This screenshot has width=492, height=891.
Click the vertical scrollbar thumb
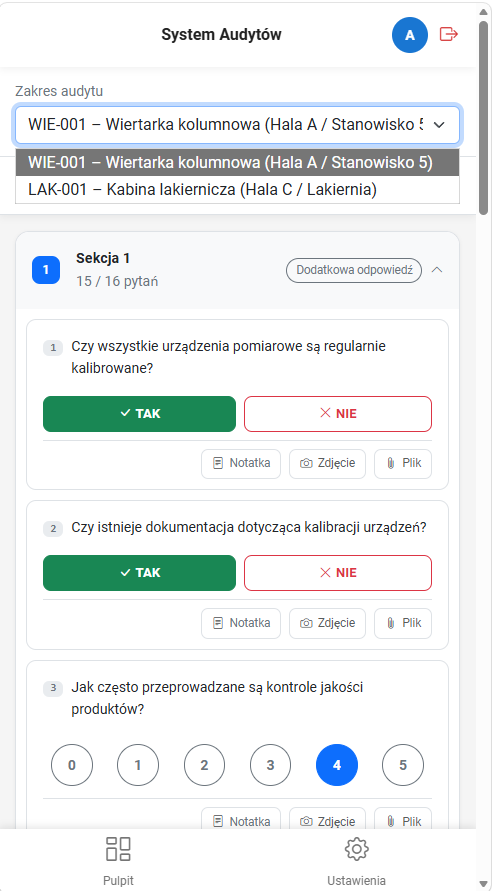(483, 116)
